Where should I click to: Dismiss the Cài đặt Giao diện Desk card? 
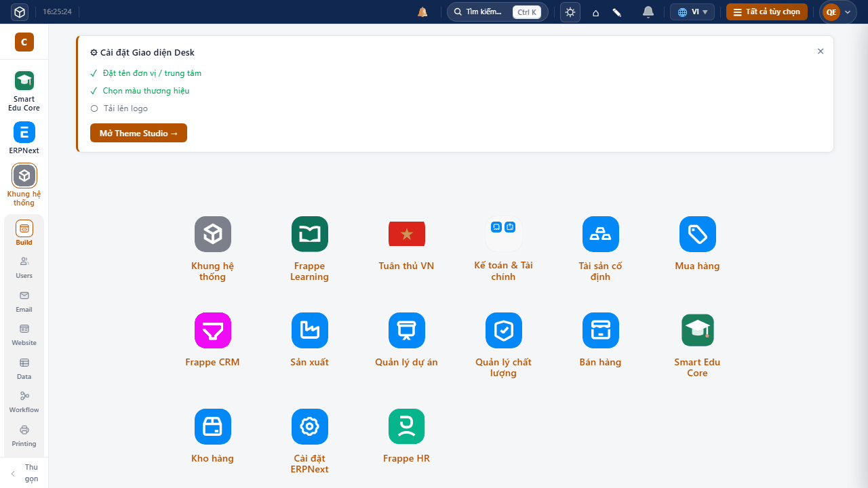pyautogui.click(x=821, y=51)
